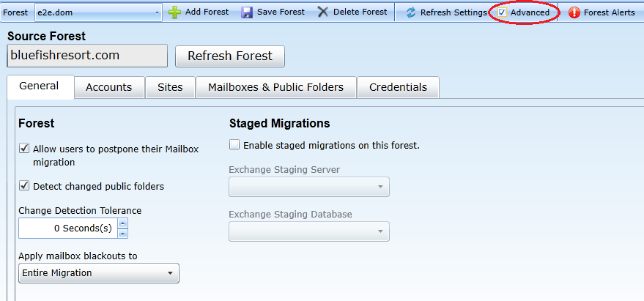This screenshot has height=301, width=644.
Task: Click the Save Forest floppy disk icon
Action: click(247, 12)
